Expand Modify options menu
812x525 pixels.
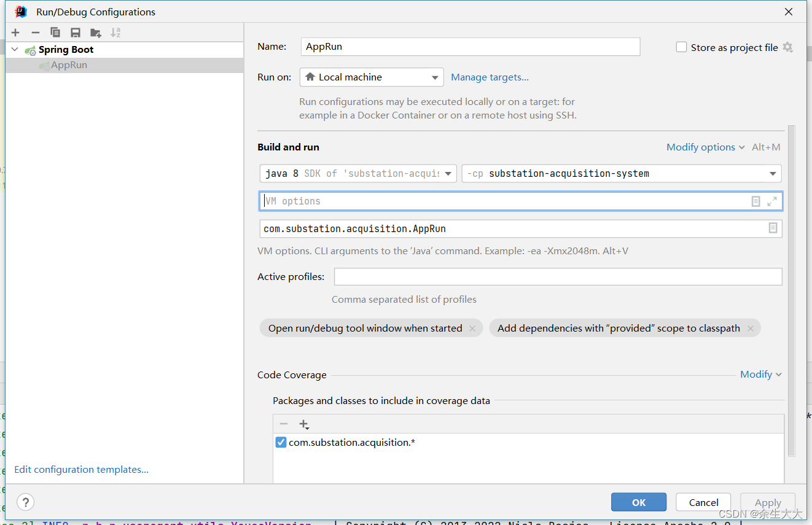coord(706,147)
